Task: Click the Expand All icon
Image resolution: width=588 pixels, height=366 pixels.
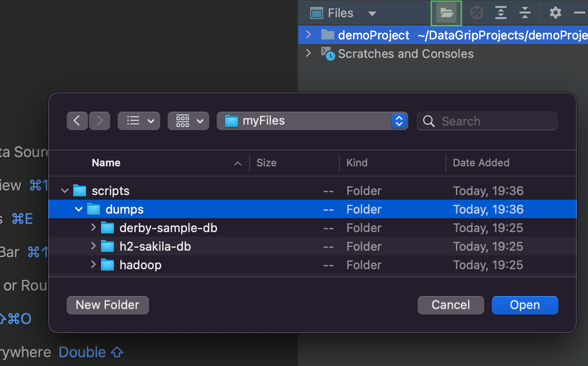Action: (500, 13)
